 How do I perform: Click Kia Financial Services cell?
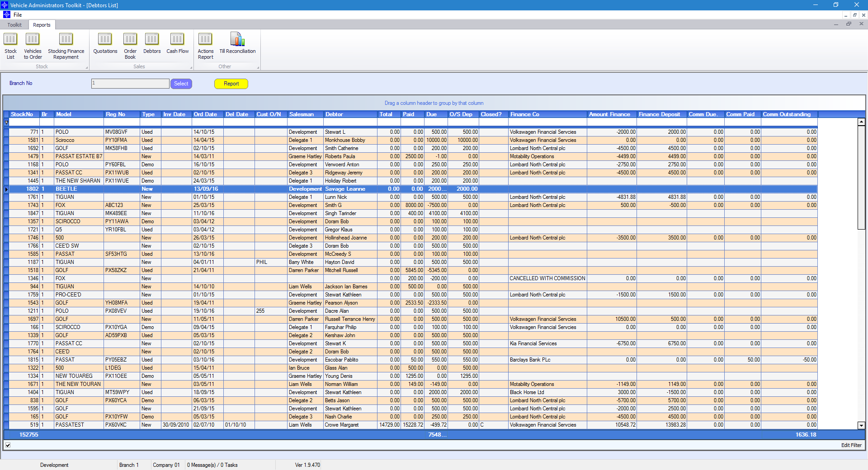pyautogui.click(x=548, y=343)
